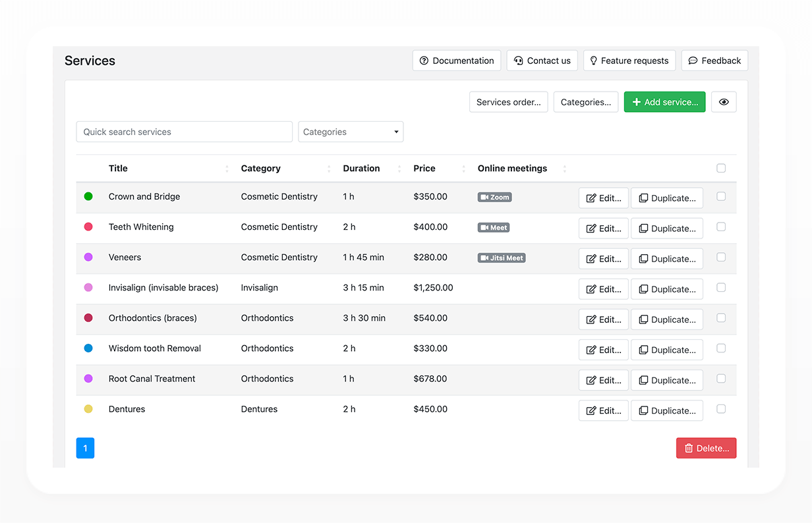Click the Contact us headset button
The image size is (812, 523).
(542, 61)
